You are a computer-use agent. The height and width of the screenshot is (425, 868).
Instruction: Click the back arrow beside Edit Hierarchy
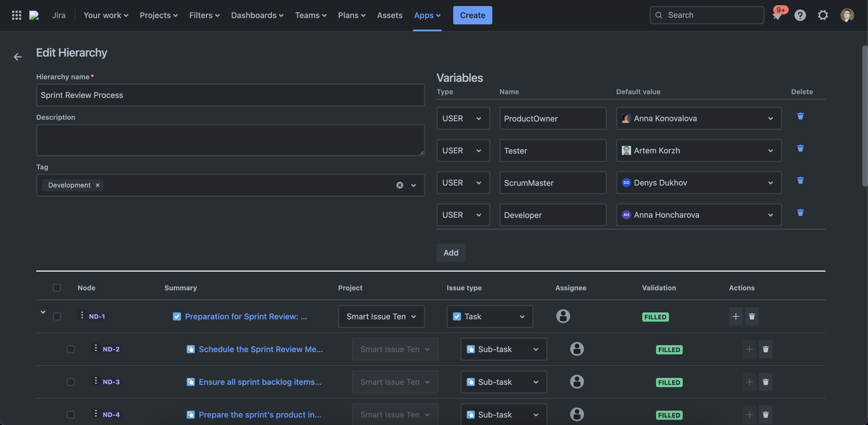[18, 57]
